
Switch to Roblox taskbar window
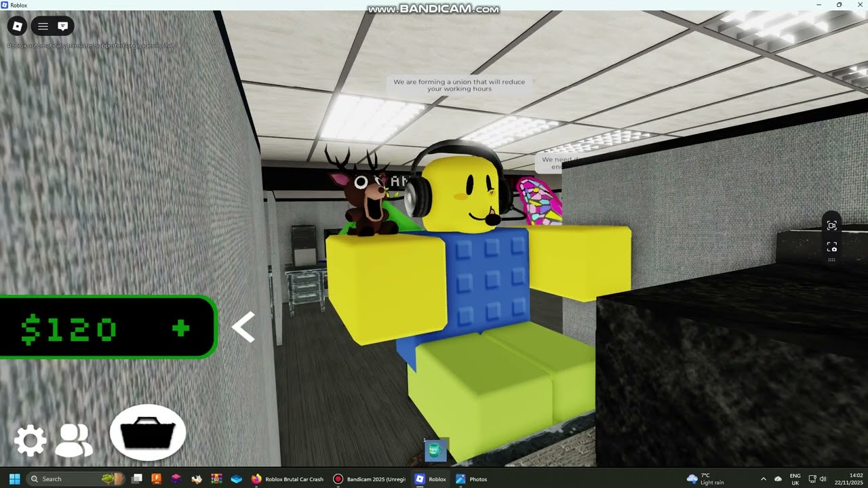click(431, 479)
